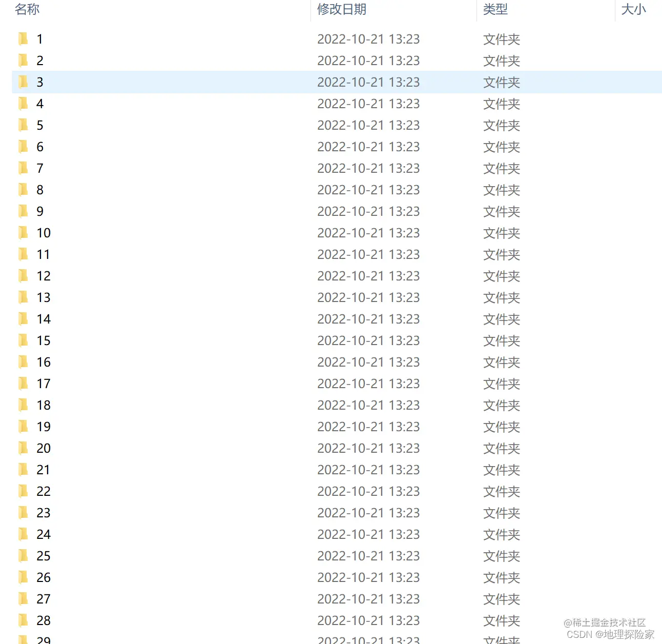Click the folder icon of folder 24
The image size is (662, 644).
coord(23,534)
